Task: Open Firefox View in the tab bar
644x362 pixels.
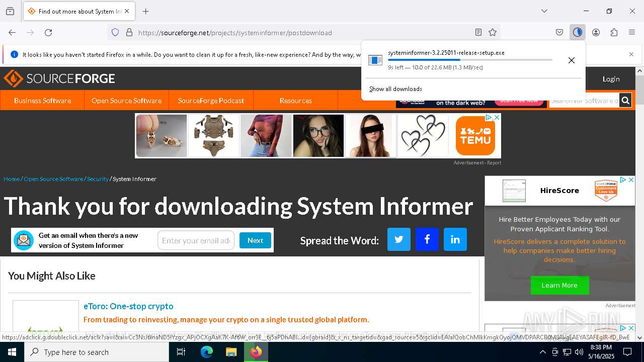Action: [10, 11]
